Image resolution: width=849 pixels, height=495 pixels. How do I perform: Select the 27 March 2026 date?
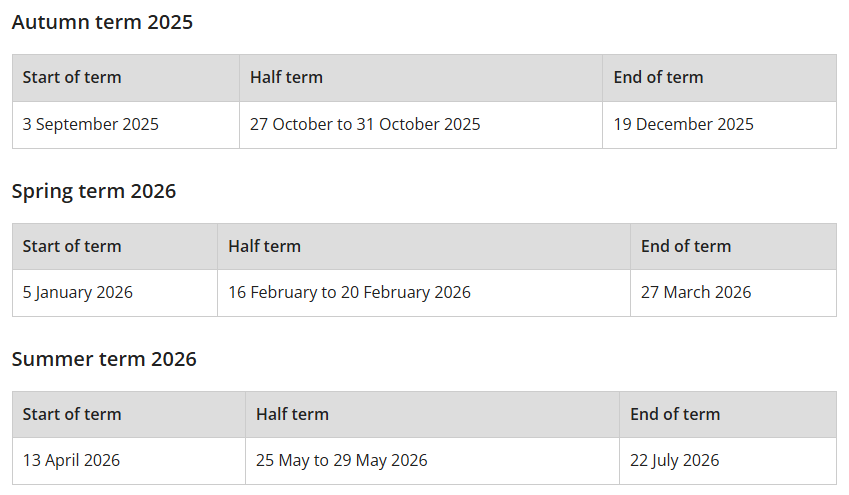(x=696, y=293)
